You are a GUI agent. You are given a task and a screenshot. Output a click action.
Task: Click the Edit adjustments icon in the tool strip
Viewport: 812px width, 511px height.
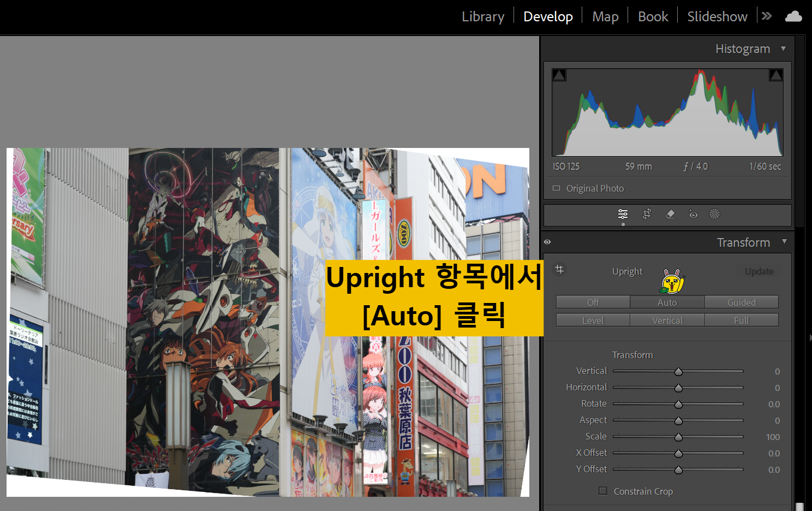tap(623, 213)
